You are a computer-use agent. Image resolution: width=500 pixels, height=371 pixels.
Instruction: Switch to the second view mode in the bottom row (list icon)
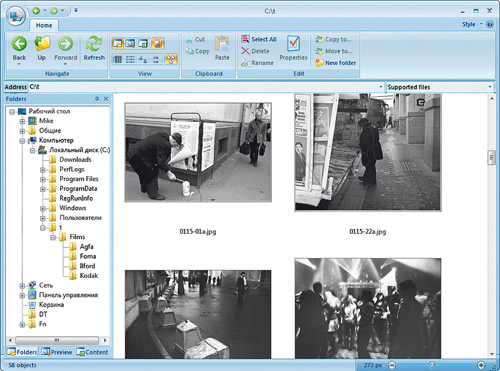[131, 59]
